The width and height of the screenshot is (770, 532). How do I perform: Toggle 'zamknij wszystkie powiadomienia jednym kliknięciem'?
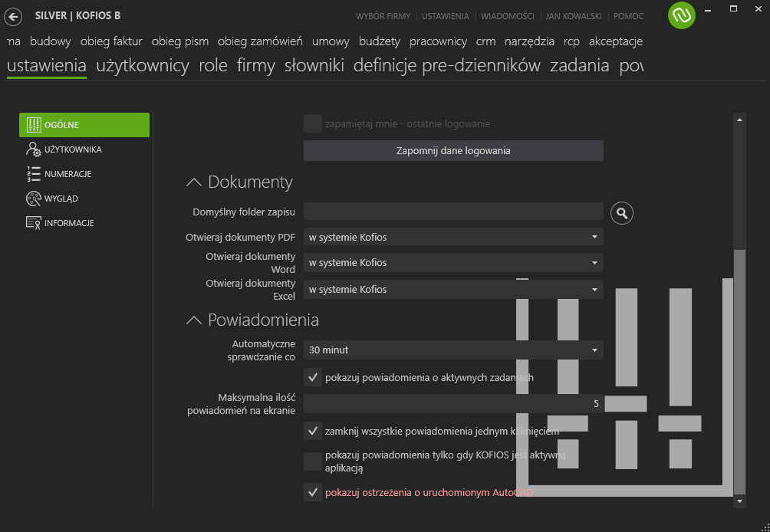click(x=313, y=432)
